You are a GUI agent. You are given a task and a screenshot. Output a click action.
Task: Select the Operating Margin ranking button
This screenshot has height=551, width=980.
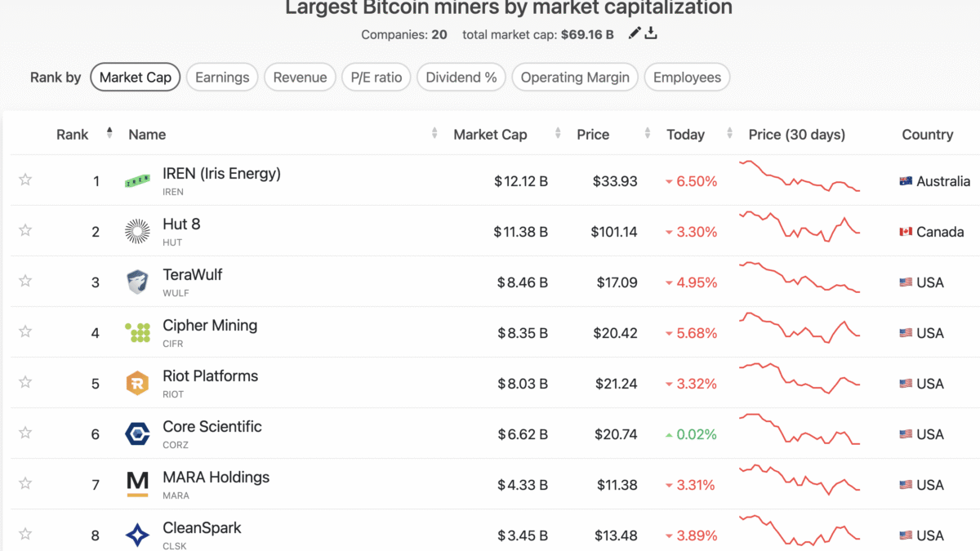coord(575,78)
